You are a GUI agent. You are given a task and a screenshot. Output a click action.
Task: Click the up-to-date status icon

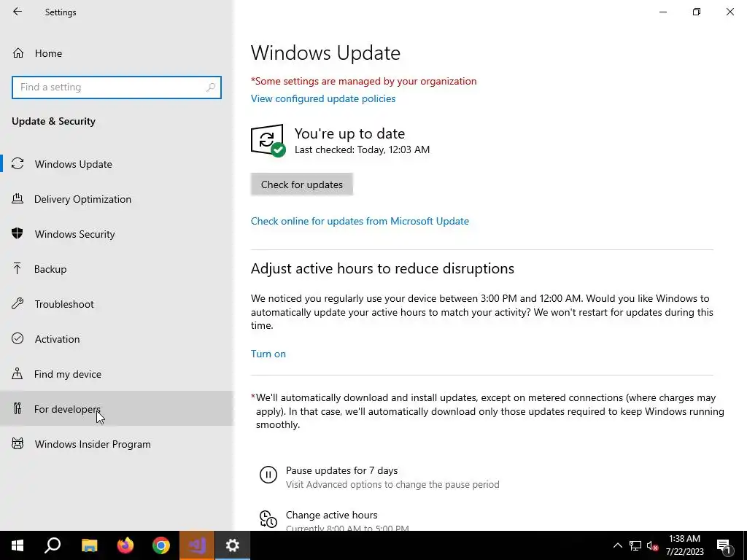pos(268,141)
